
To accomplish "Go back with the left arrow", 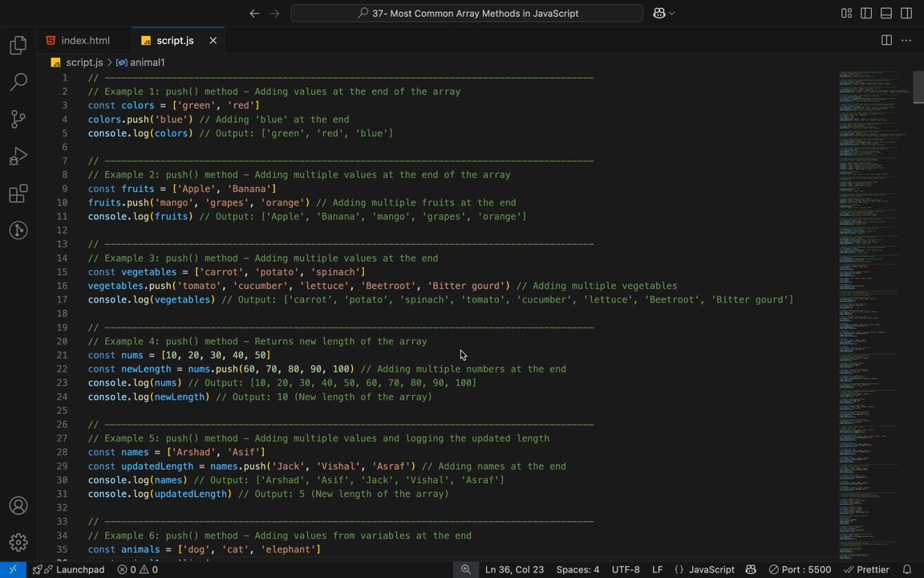I will 254,13.
